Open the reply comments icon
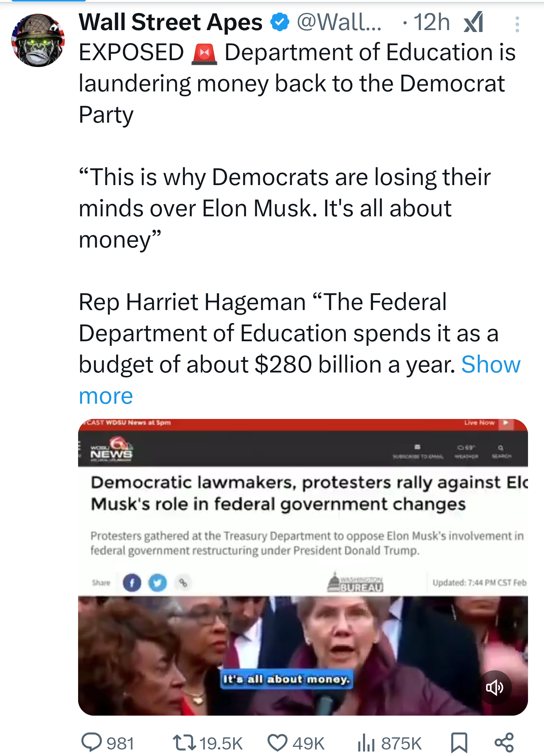Viewport: 544px width, 756px height. tap(92, 742)
